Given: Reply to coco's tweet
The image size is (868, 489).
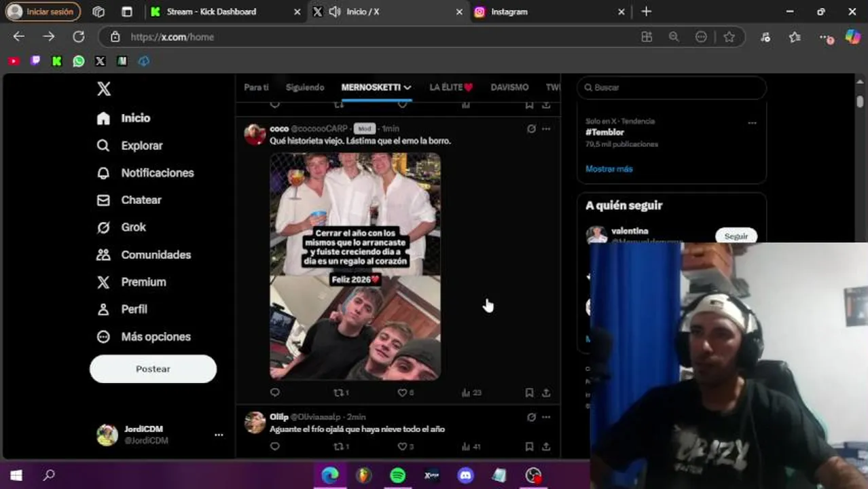Looking at the screenshot, I should tap(274, 393).
